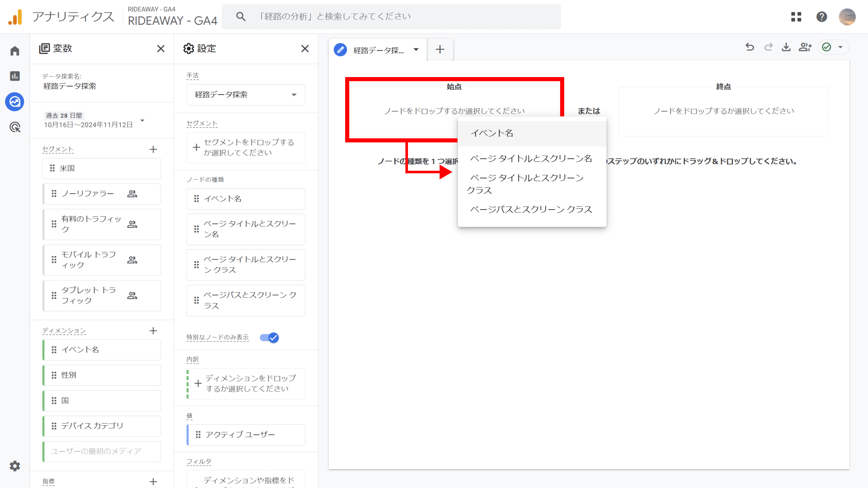Click the share with users icon
The width and height of the screenshot is (868, 488).
click(805, 47)
